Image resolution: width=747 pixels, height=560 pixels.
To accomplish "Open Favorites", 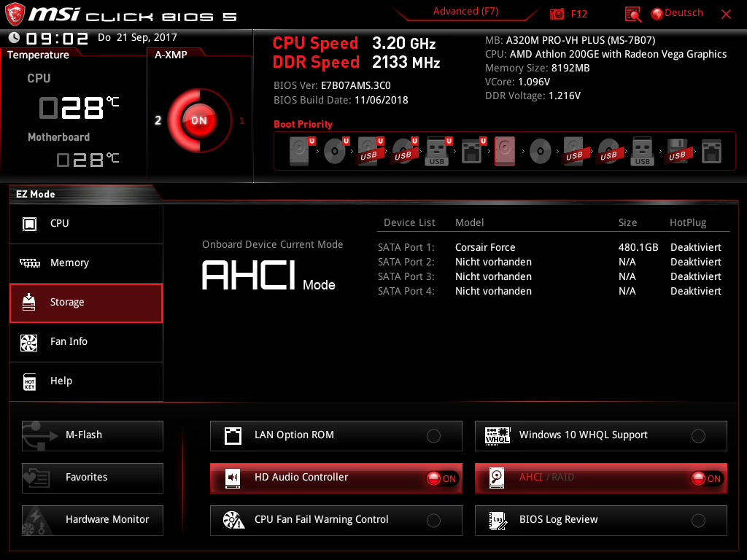I will (x=93, y=478).
